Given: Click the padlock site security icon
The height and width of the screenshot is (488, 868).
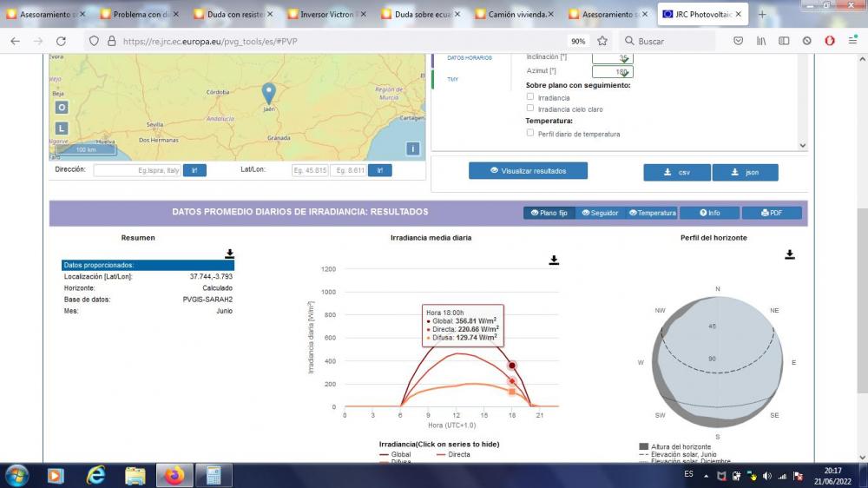Looking at the screenshot, I should (x=111, y=41).
